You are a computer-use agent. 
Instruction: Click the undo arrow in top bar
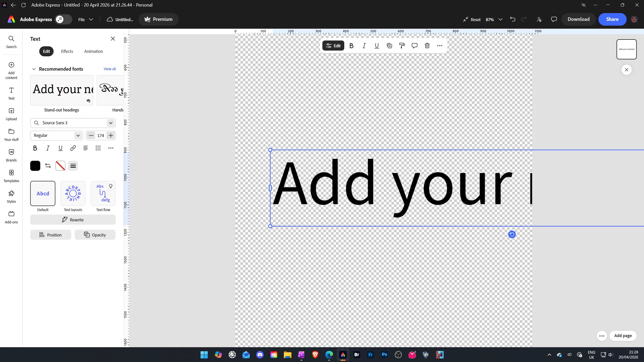513,19
